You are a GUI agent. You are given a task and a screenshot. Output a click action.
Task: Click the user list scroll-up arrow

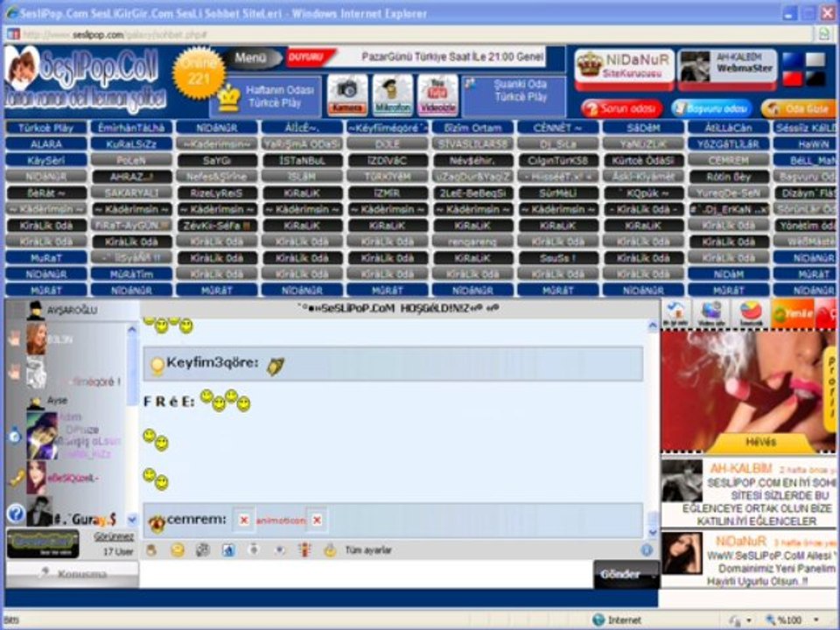point(132,330)
